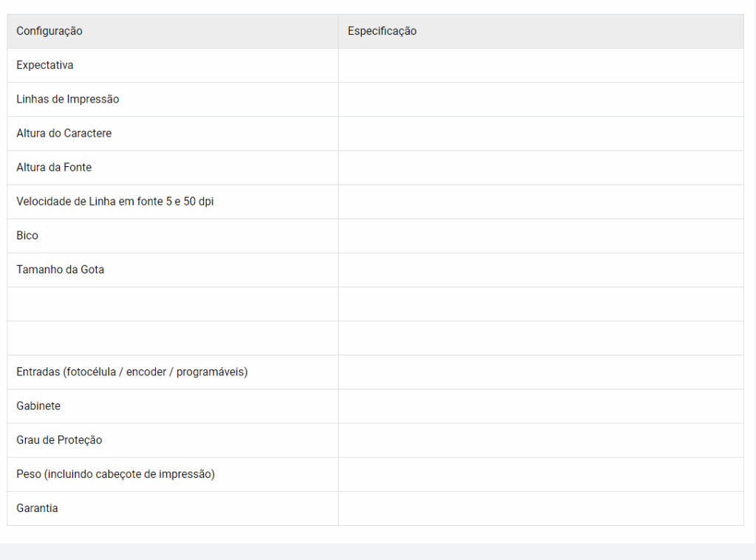
Task: Select blank specification cell next to Gabinete
Action: coord(540,406)
